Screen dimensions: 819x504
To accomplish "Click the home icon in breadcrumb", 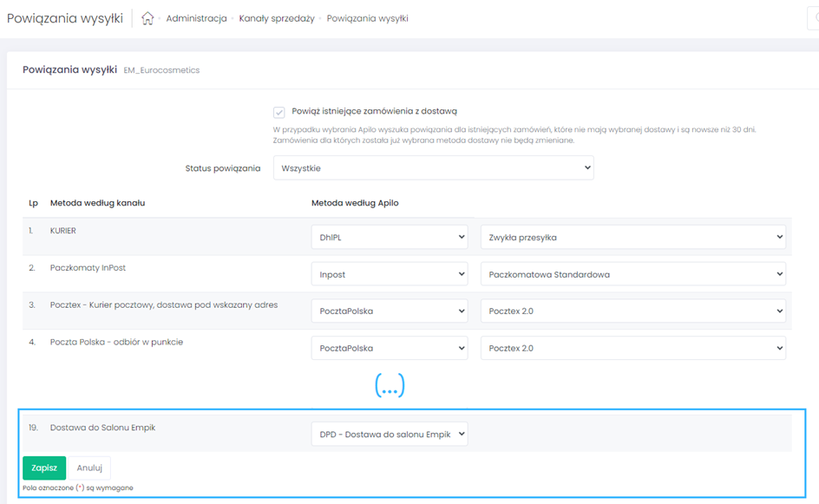I will (x=147, y=18).
